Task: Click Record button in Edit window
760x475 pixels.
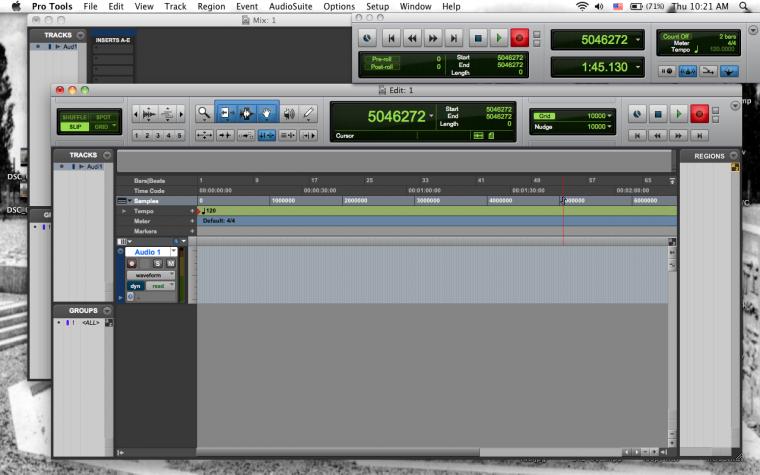Action: (x=699, y=114)
